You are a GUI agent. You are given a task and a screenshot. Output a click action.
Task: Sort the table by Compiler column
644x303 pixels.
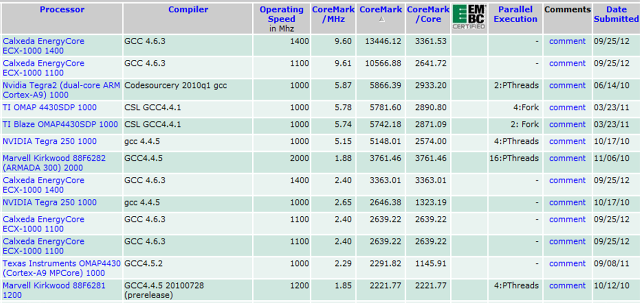coord(188,9)
